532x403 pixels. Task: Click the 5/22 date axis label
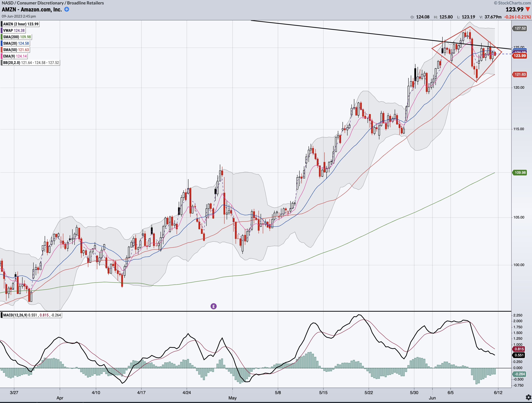click(369, 393)
